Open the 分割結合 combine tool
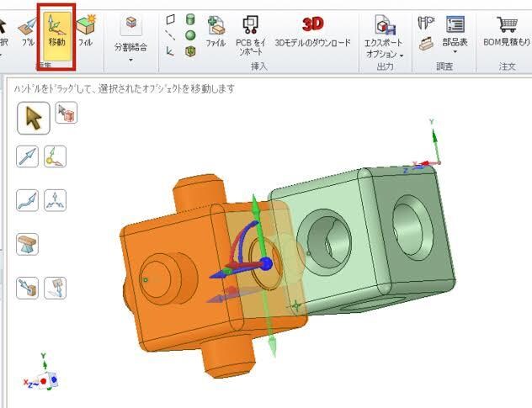 131,34
